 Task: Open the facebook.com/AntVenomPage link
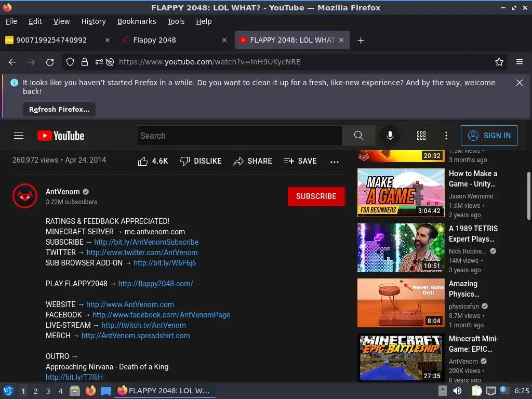coord(161,315)
